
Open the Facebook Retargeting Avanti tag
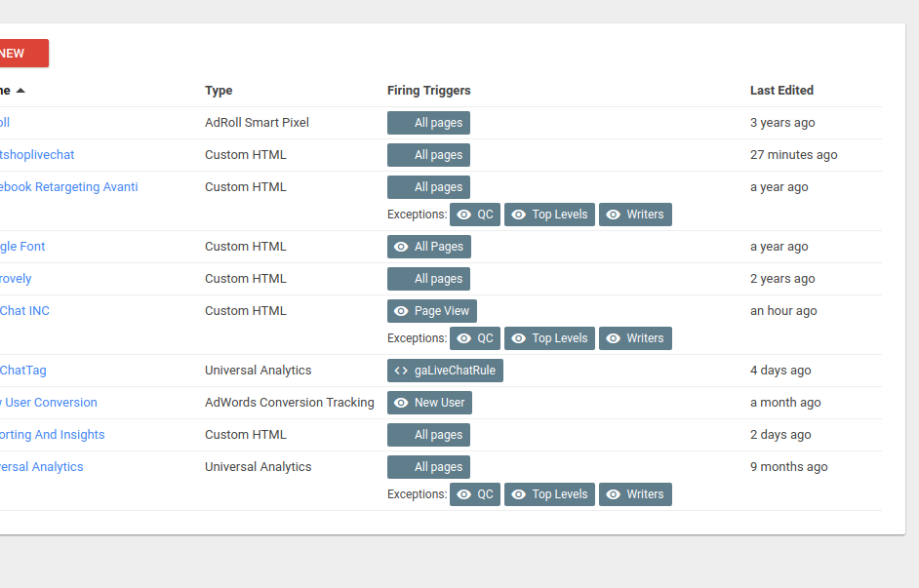click(x=68, y=187)
